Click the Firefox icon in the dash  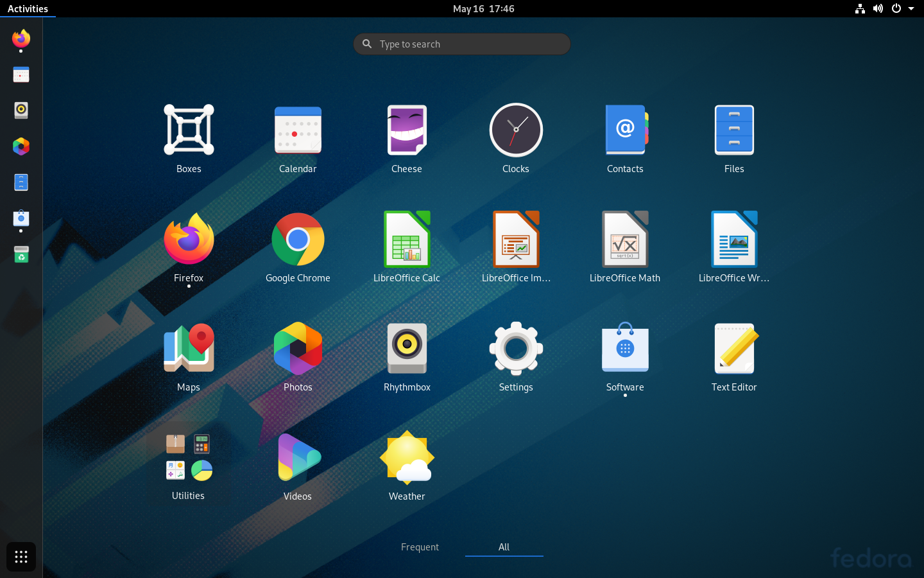(21, 39)
